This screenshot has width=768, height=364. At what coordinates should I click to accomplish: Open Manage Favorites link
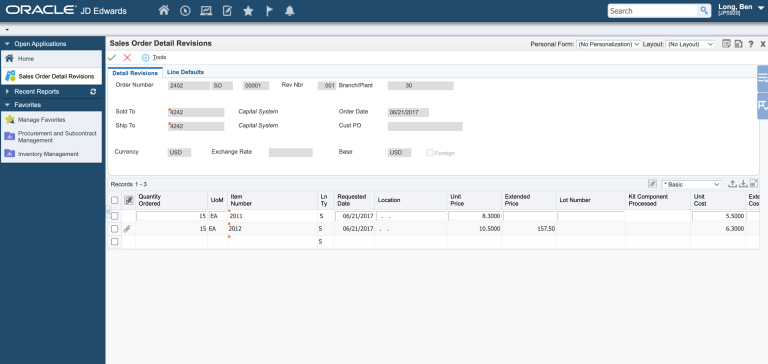point(42,120)
